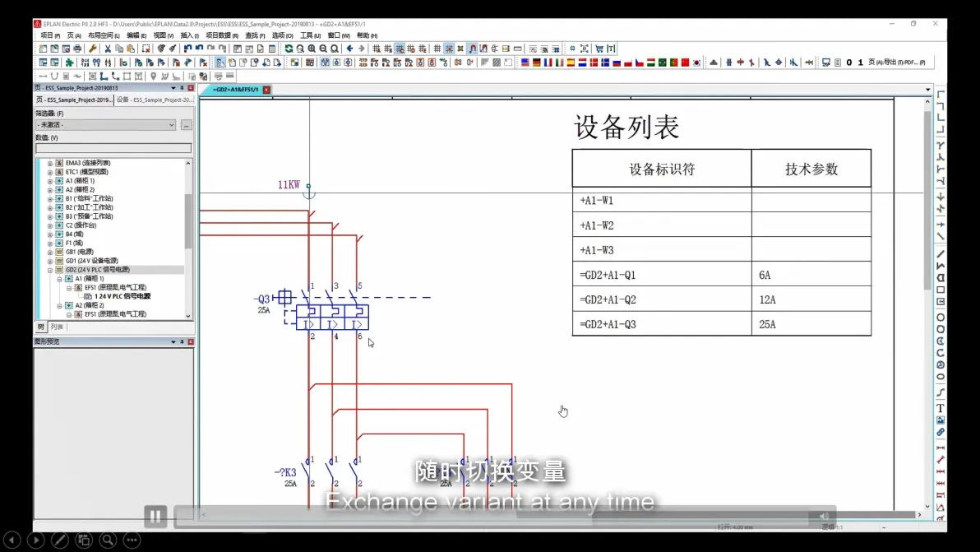
Task: Click the video volume speaker control
Action: [x=824, y=516]
